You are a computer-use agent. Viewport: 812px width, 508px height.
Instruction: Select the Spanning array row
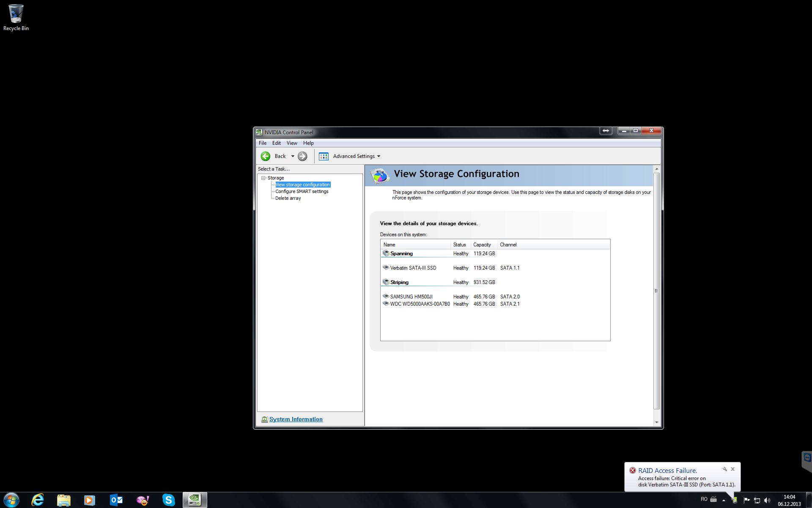coord(495,254)
